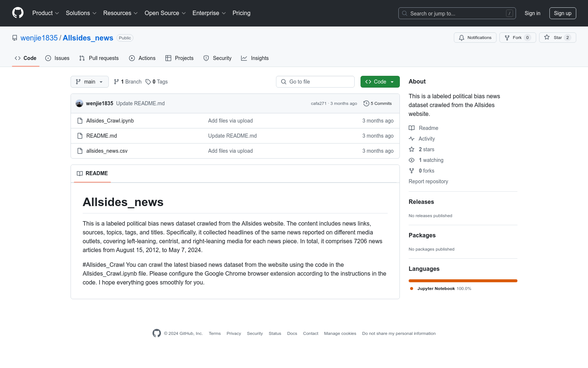This screenshot has width=588, height=368.
Task: Click footer Terms link
Action: 215,333
